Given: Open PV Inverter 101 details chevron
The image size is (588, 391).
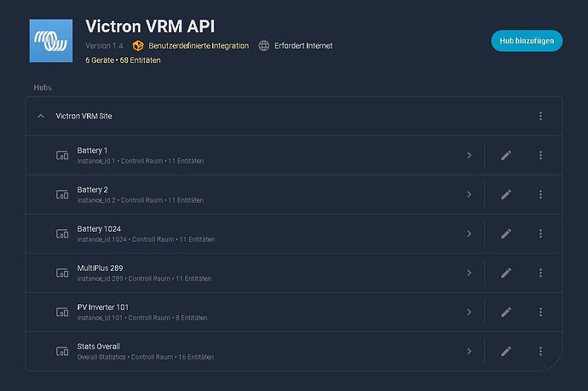Looking at the screenshot, I should (469, 312).
